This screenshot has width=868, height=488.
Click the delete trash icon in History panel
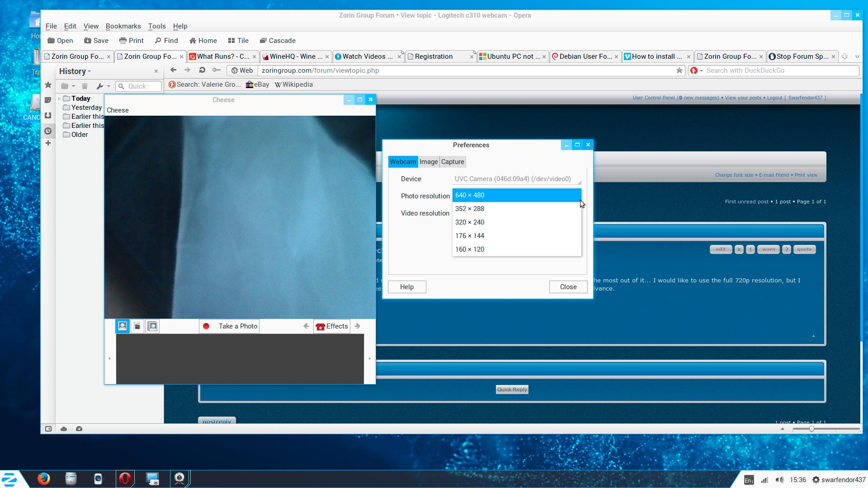click(x=85, y=86)
